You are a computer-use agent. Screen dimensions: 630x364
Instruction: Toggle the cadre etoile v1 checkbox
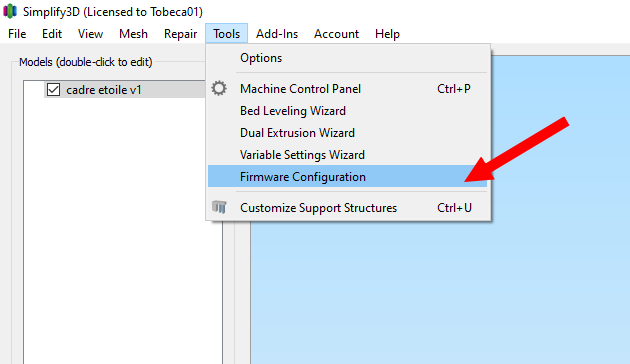53,90
